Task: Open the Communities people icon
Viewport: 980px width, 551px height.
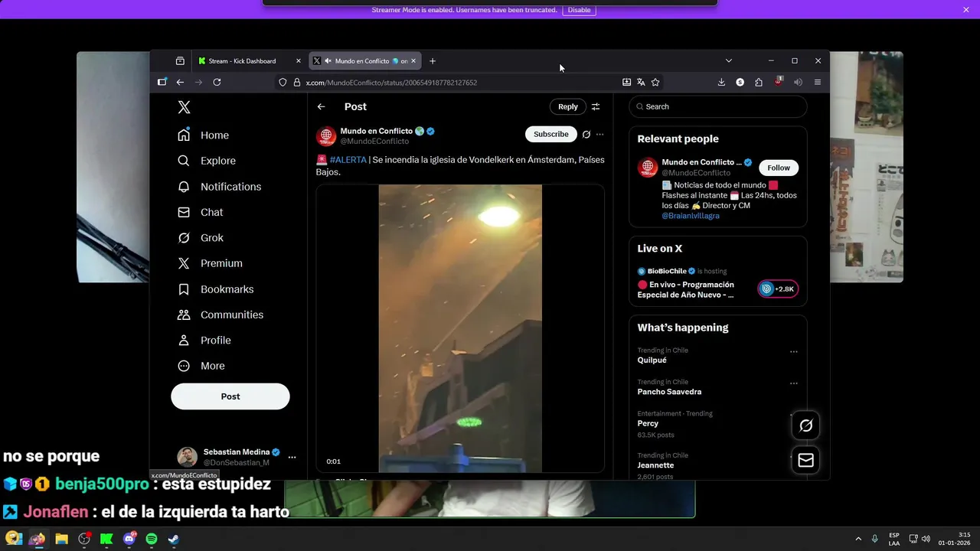Action: point(184,315)
